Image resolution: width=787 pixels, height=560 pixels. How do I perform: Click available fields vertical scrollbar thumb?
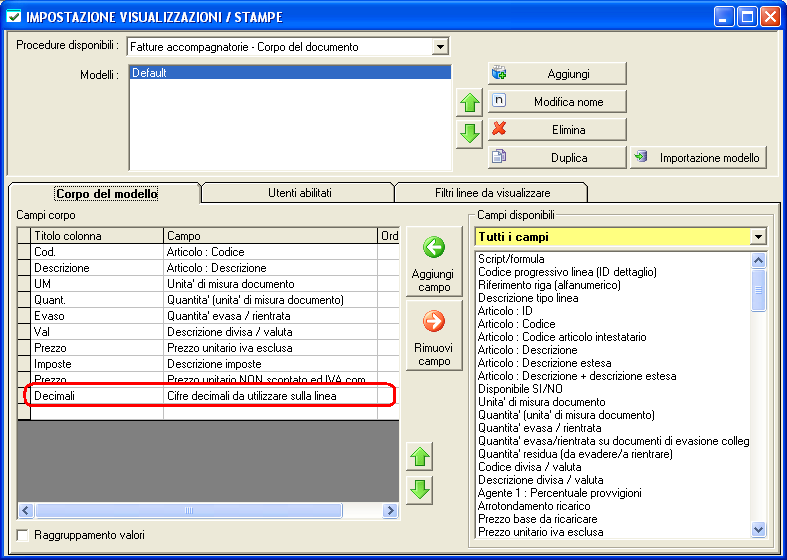(x=759, y=290)
